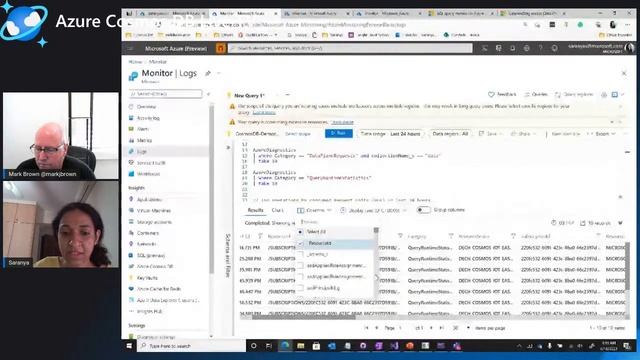Screen dimensions: 640x360
Task: Open the Data regions: All selector
Action: pyautogui.click(x=450, y=133)
